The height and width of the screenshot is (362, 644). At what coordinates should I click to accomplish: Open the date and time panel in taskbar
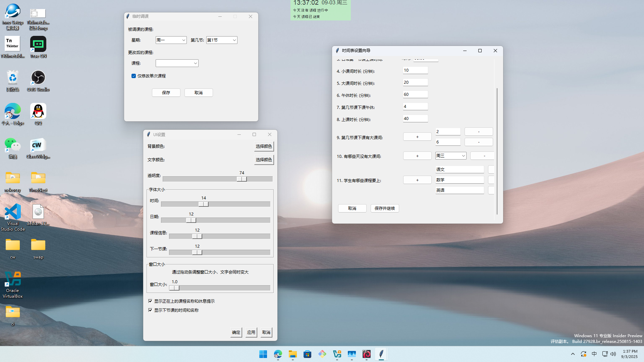point(630,354)
